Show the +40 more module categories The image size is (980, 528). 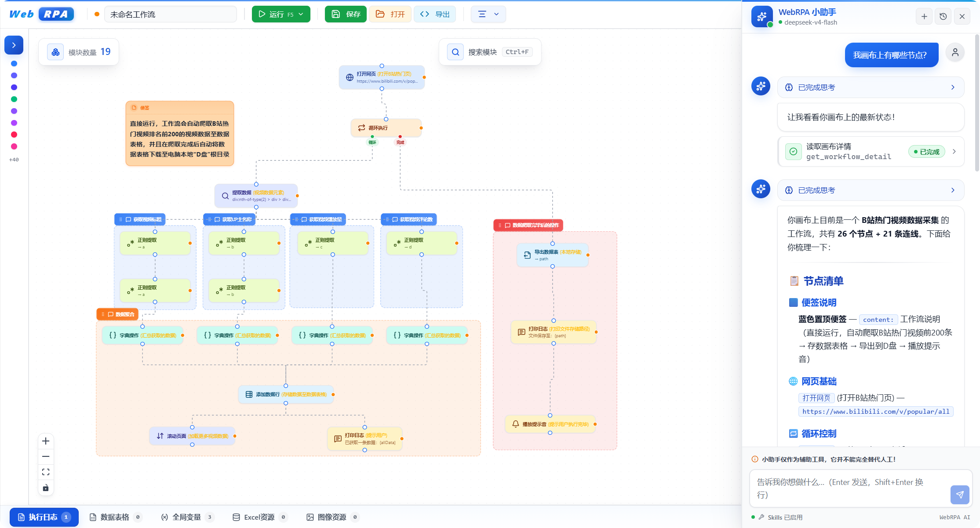(14, 160)
